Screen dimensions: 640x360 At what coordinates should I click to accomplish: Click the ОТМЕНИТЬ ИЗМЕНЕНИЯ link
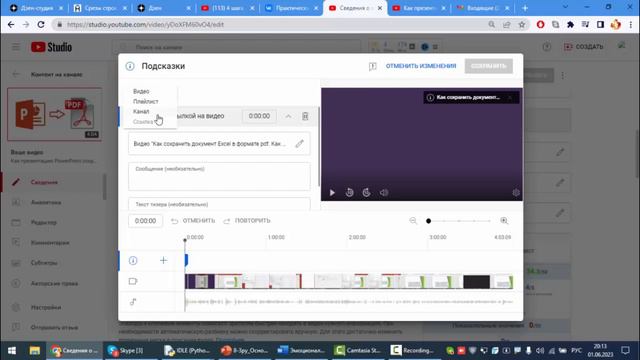coord(421,66)
